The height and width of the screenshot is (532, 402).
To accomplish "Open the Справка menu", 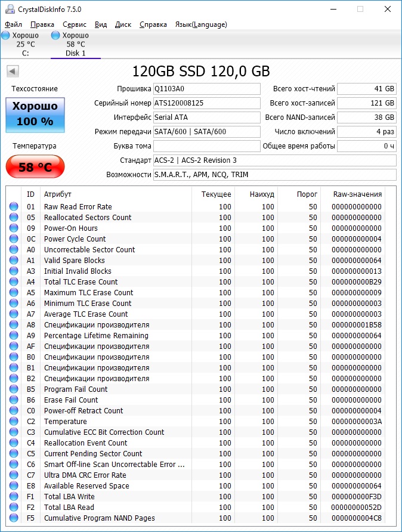I will coord(153,24).
